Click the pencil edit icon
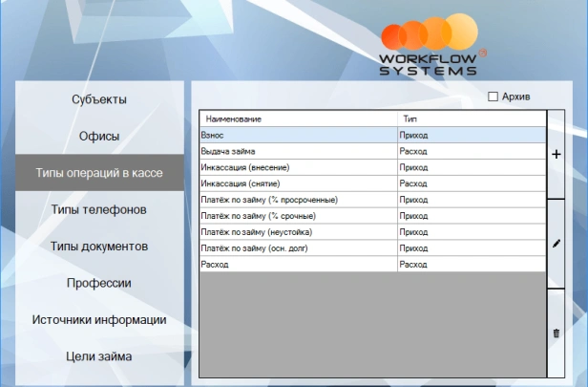588x387 pixels. 556,244
